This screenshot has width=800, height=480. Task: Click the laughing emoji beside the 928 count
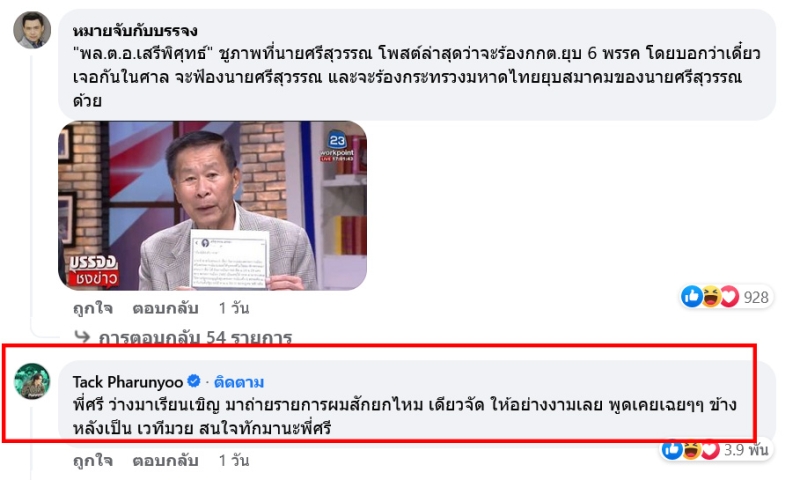(711, 297)
